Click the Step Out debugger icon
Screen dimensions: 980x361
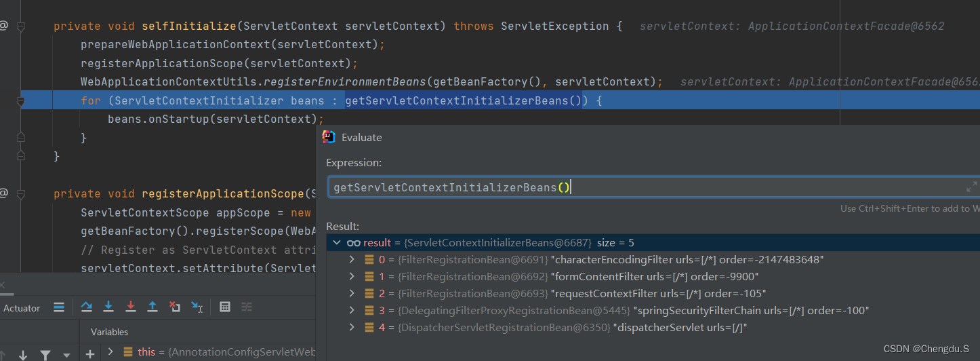point(152,307)
